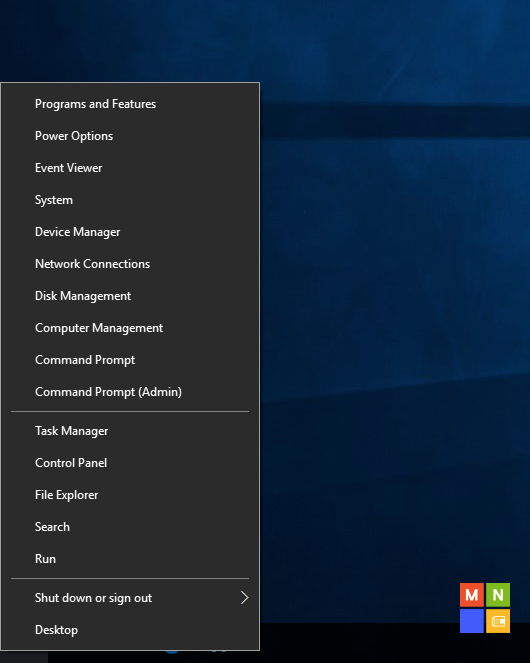Open Device Manager
Viewport: 530px width, 663px height.
130,232
